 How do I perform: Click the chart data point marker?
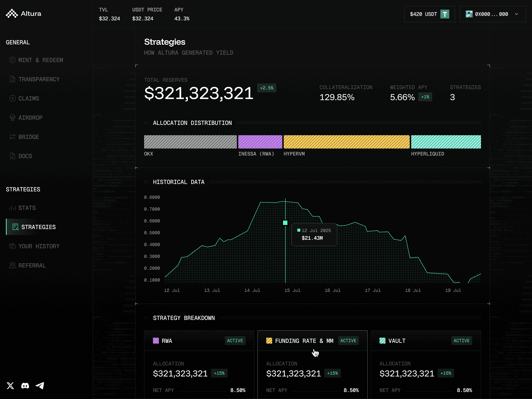pyautogui.click(x=285, y=223)
